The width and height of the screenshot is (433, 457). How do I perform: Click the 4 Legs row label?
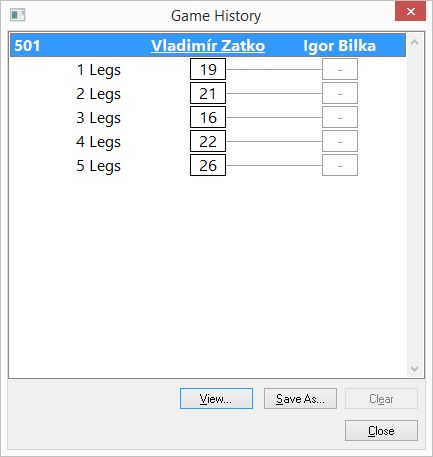99,142
